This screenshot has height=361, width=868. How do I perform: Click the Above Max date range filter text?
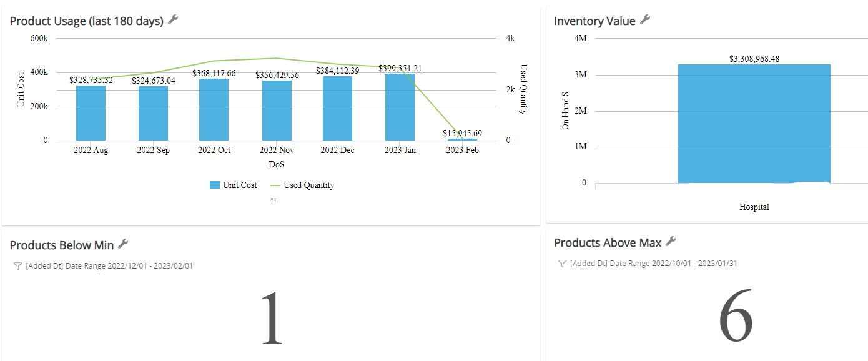[x=653, y=264]
